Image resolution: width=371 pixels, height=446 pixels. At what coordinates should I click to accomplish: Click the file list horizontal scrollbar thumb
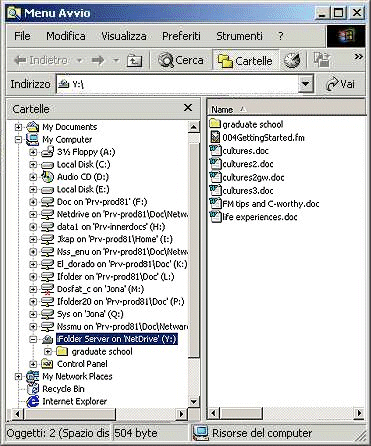[x=242, y=413]
